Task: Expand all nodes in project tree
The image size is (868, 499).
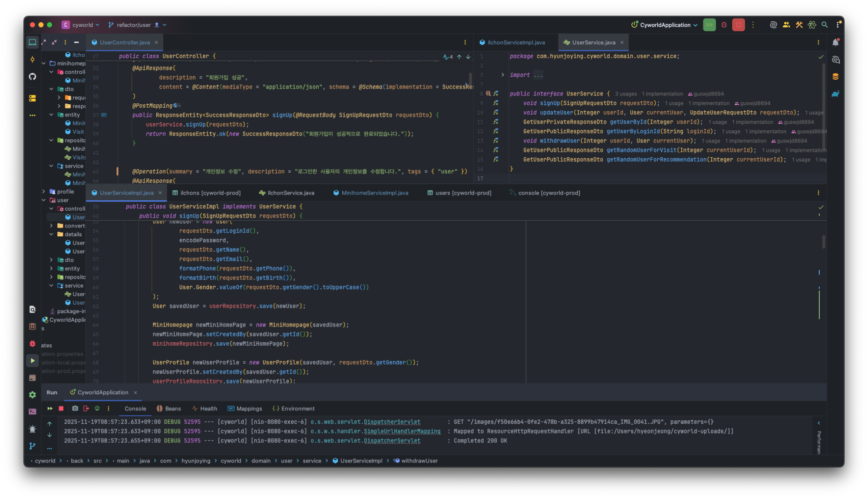Action: (43, 42)
